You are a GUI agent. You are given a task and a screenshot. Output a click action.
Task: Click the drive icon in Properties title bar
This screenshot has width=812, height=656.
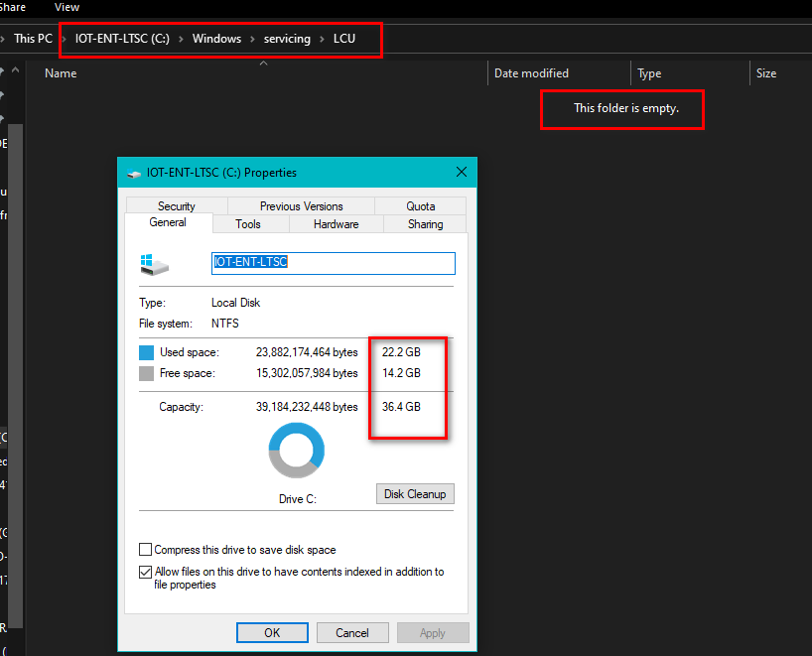click(134, 174)
